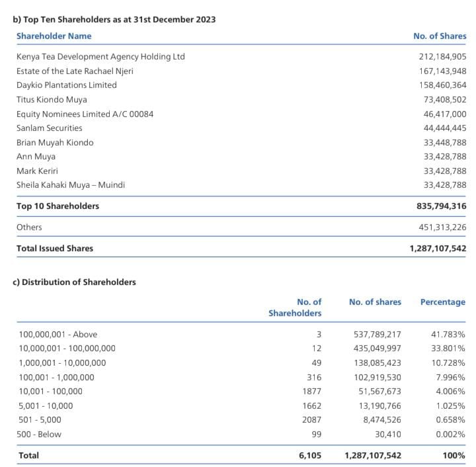Click the value 158,460,364
This screenshot has width=476, height=467.
tap(442, 85)
